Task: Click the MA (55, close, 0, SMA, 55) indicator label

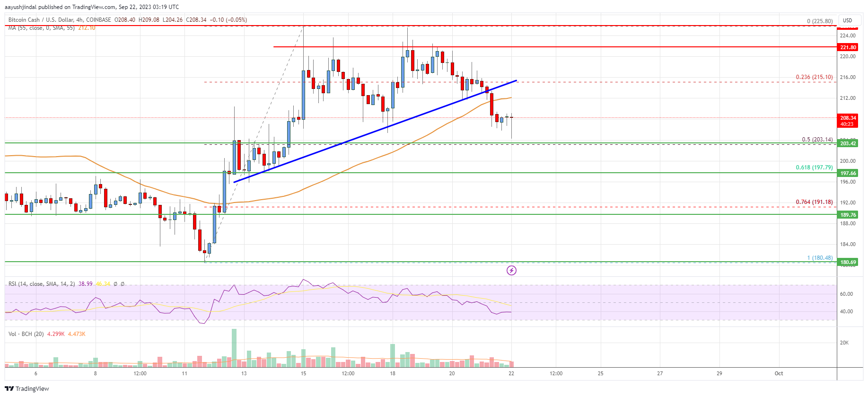Action: pos(42,28)
